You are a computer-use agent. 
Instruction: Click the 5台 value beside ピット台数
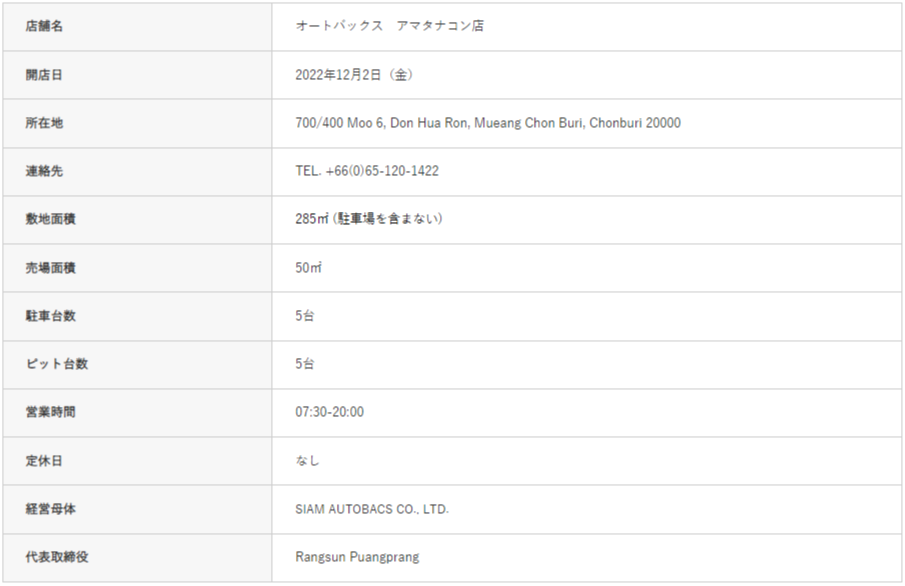click(305, 364)
